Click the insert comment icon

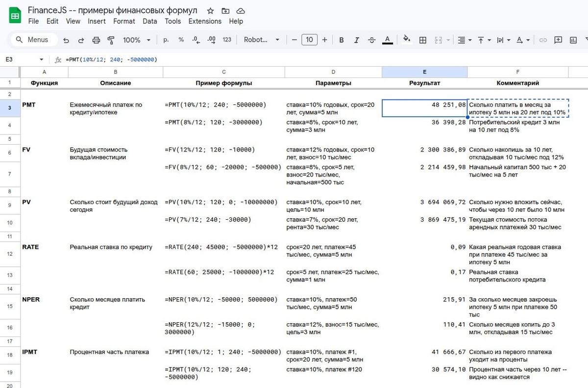click(x=558, y=40)
